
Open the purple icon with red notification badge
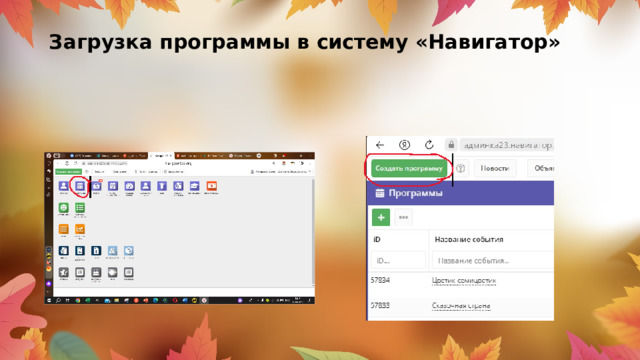pyautogui.click(x=96, y=186)
